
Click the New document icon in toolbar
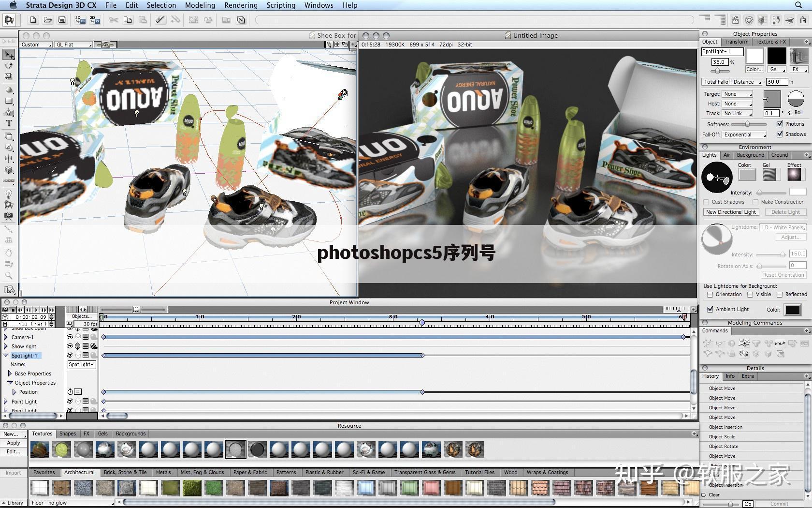point(33,20)
